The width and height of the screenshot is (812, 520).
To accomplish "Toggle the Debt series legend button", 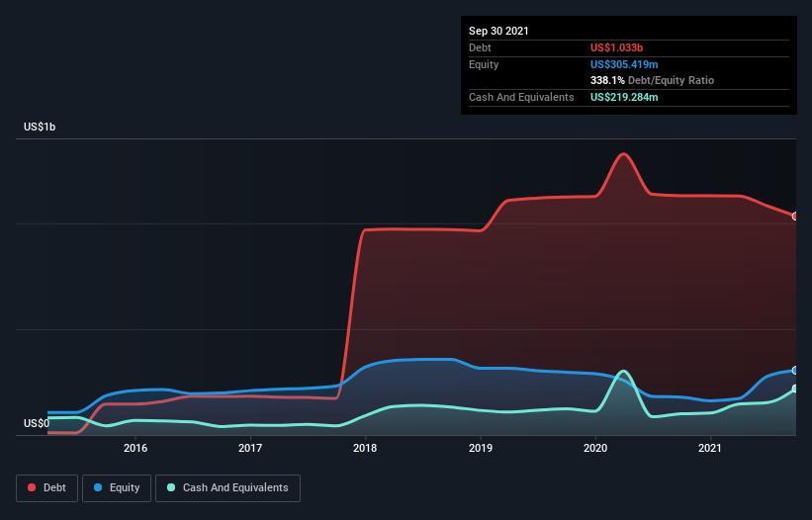I will pyautogui.click(x=47, y=488).
